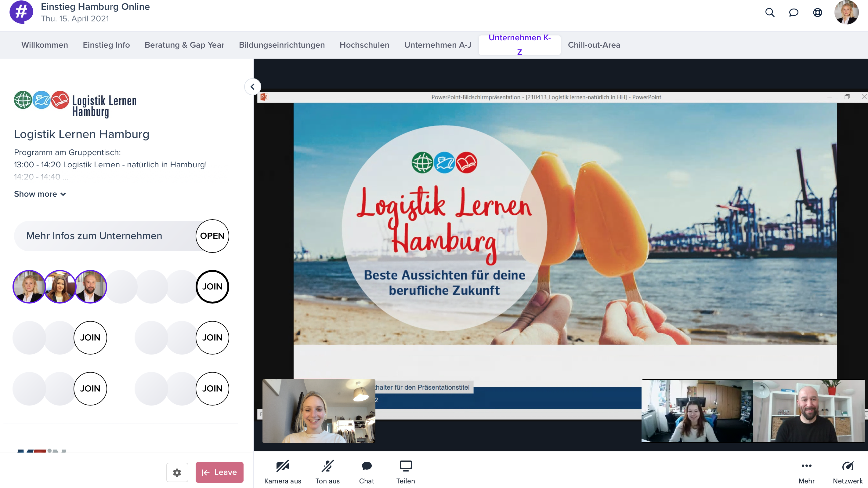Click the bearded man attendee avatar
This screenshot has height=488, width=868.
pos(90,287)
